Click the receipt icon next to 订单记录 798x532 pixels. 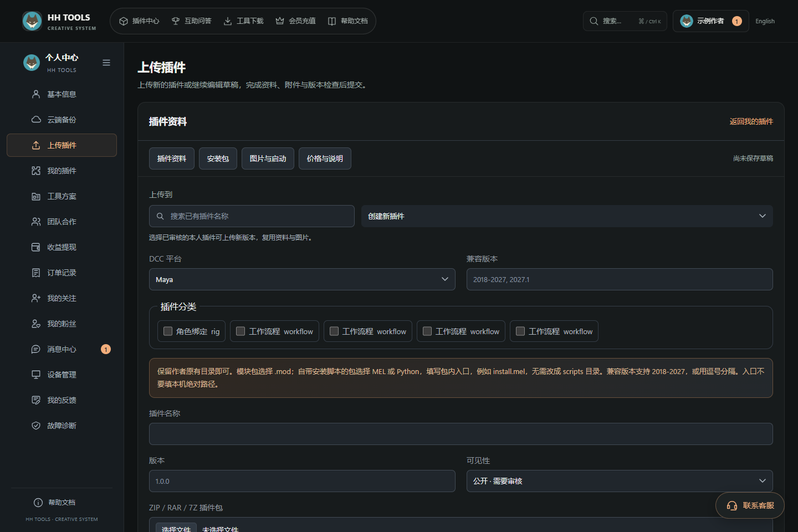click(36, 273)
